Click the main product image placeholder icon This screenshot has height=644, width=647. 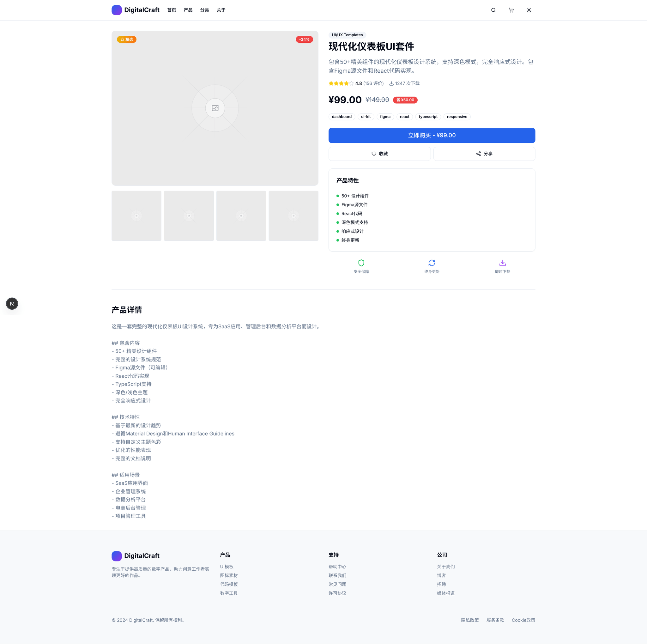[x=215, y=108]
